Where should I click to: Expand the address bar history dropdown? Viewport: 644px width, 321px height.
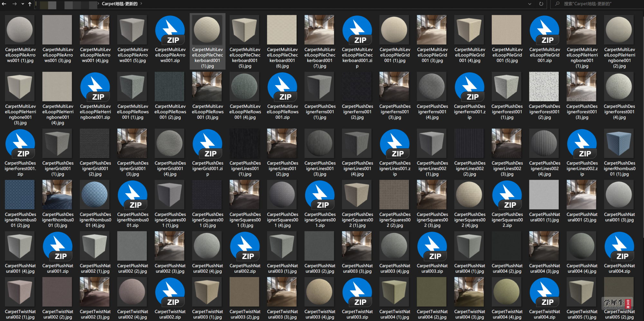point(530,4)
